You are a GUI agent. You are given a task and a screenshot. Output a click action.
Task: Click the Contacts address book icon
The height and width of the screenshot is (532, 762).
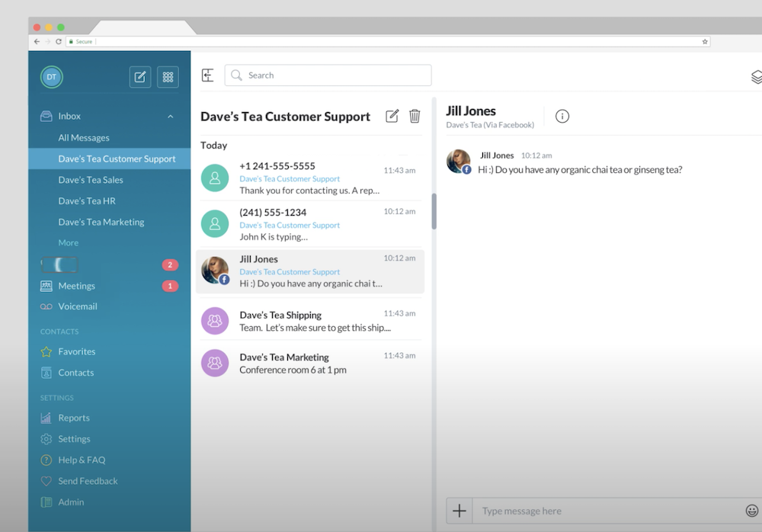46,373
